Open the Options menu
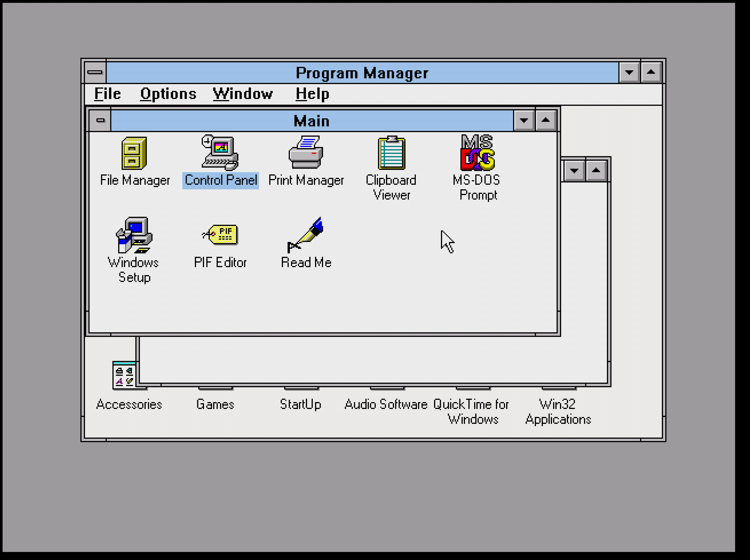The image size is (750, 560). coord(169,94)
